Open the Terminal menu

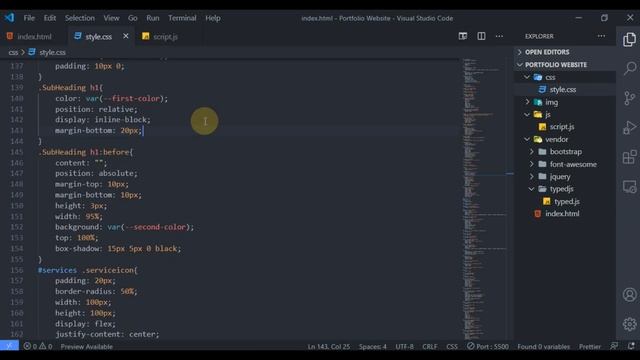pyautogui.click(x=182, y=18)
